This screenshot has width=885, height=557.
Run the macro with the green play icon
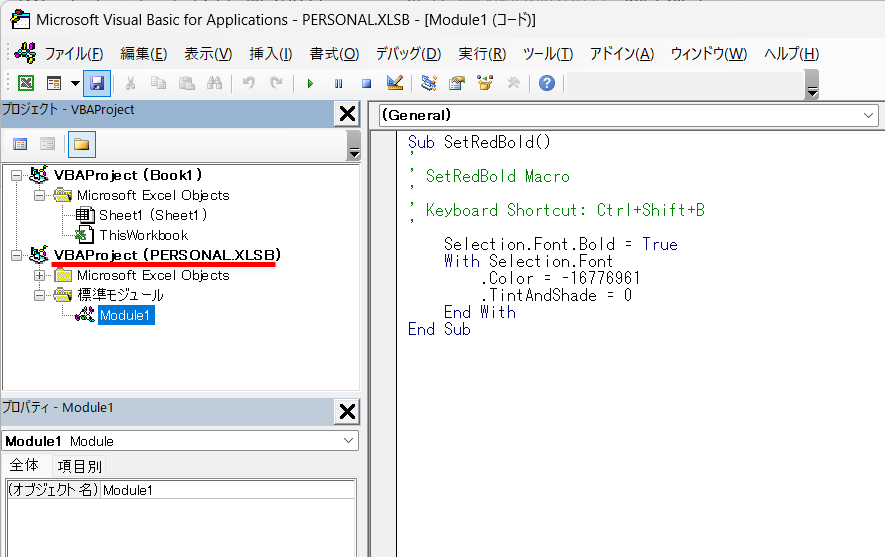click(310, 84)
